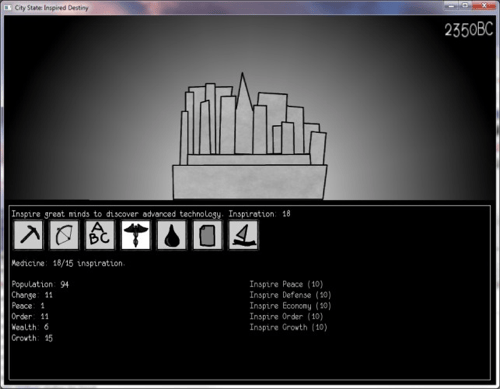Click the Wealth: 6 stat
This screenshot has width=500, height=389.
click(x=30, y=327)
